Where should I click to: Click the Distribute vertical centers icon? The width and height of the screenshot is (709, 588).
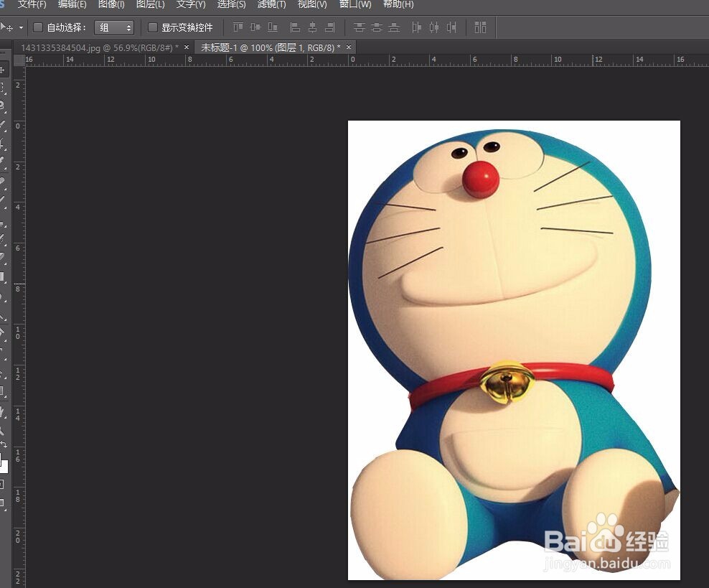coord(377,27)
